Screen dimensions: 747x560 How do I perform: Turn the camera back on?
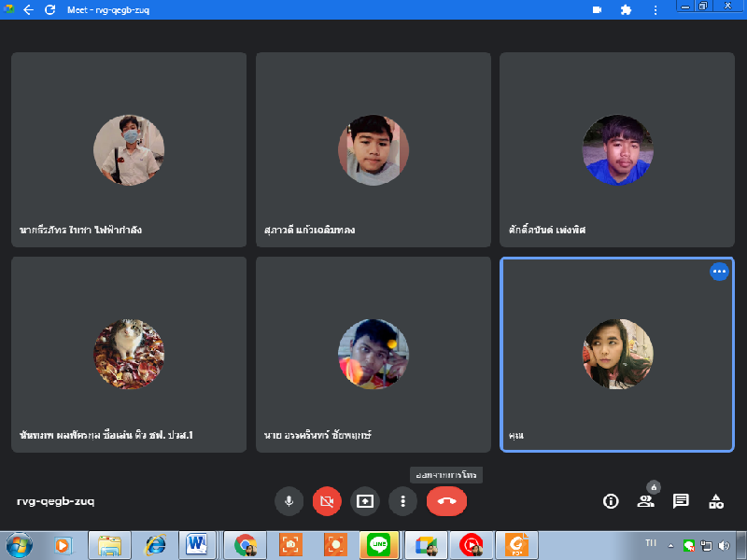coord(327,501)
